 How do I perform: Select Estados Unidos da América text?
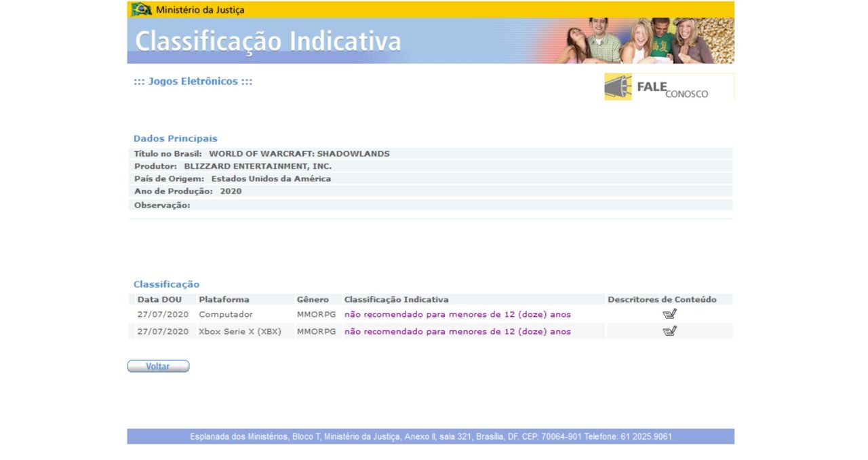271,179
